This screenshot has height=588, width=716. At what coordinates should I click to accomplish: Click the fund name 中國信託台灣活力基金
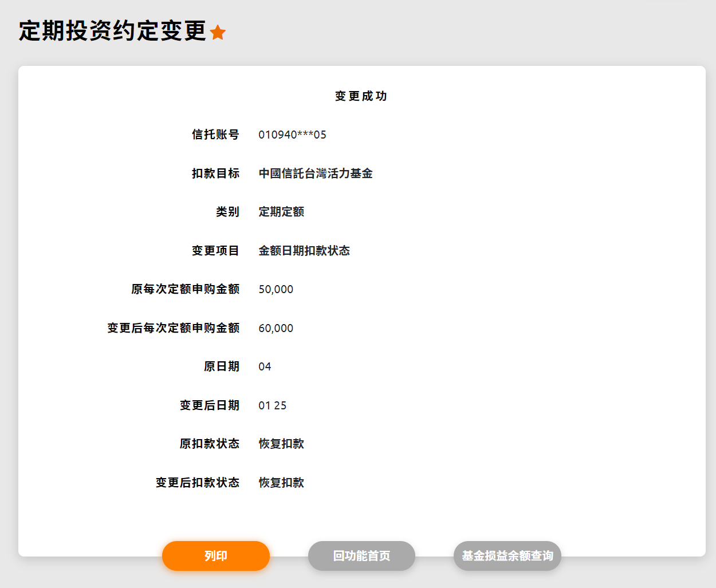pos(316,173)
